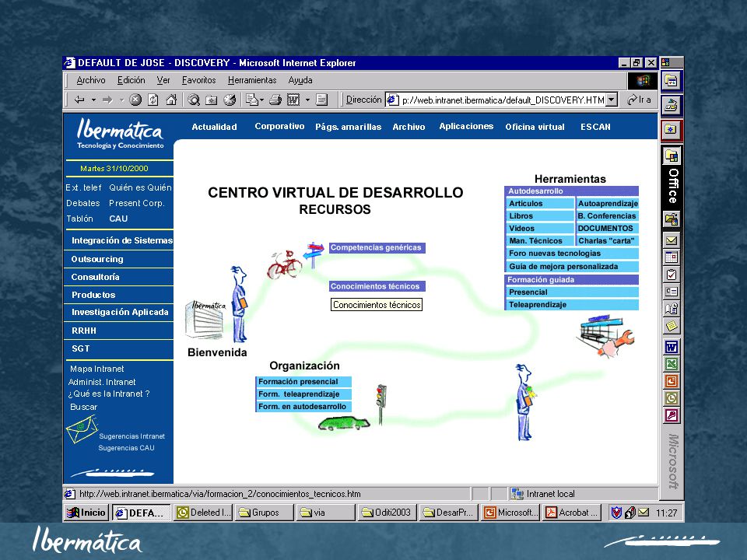Switch to the Acrobat taskbar window

[x=571, y=513]
